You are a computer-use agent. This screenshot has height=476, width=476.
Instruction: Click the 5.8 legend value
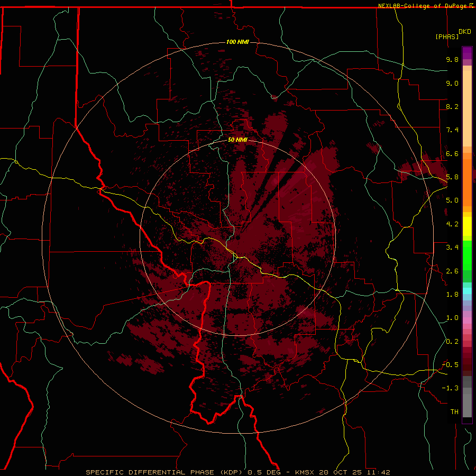click(x=452, y=177)
